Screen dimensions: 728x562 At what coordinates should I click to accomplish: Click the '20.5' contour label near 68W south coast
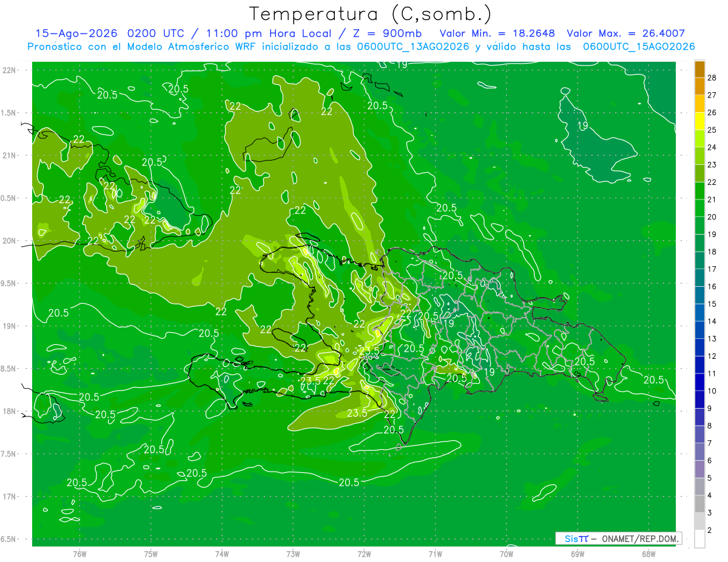pyautogui.click(x=653, y=380)
